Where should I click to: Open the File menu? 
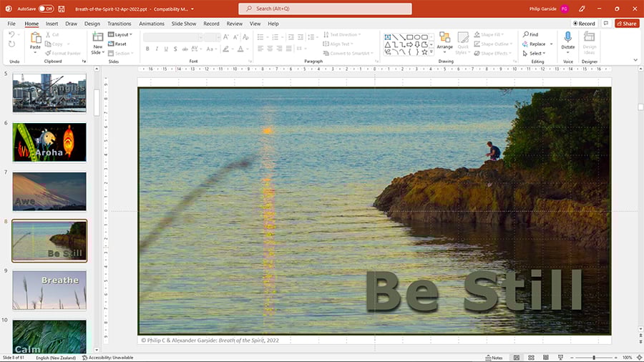pos(11,24)
